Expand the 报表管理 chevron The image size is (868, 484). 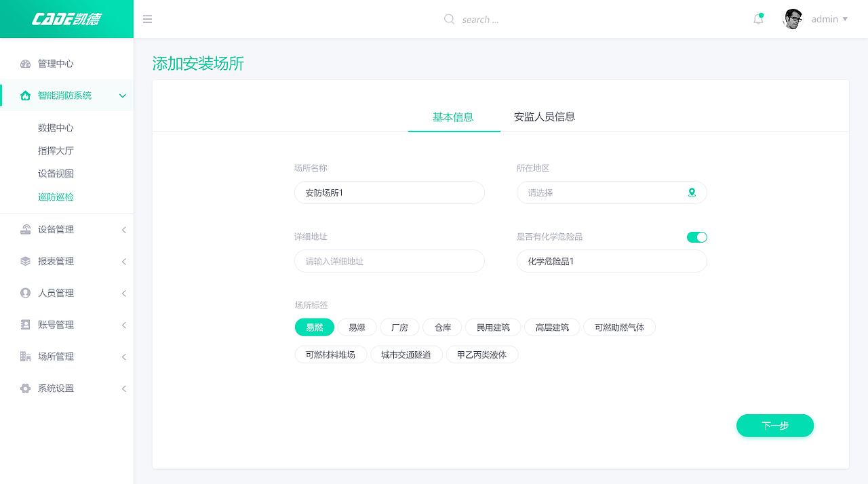pos(124,262)
